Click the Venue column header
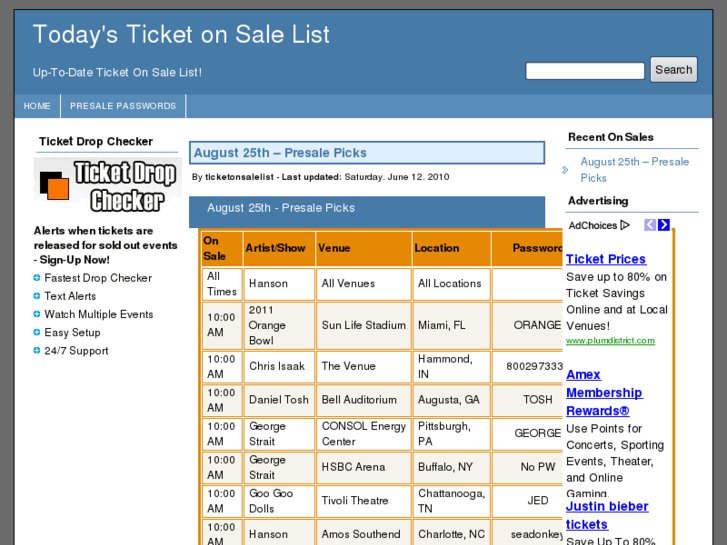Image resolution: width=727 pixels, height=545 pixels. pos(364,249)
